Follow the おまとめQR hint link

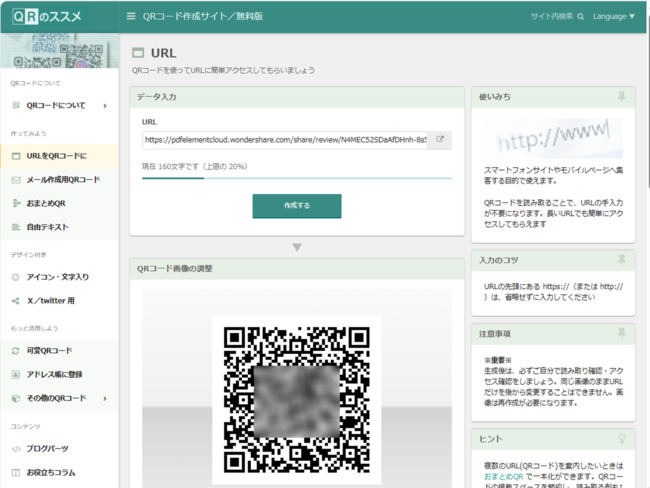[503, 476]
